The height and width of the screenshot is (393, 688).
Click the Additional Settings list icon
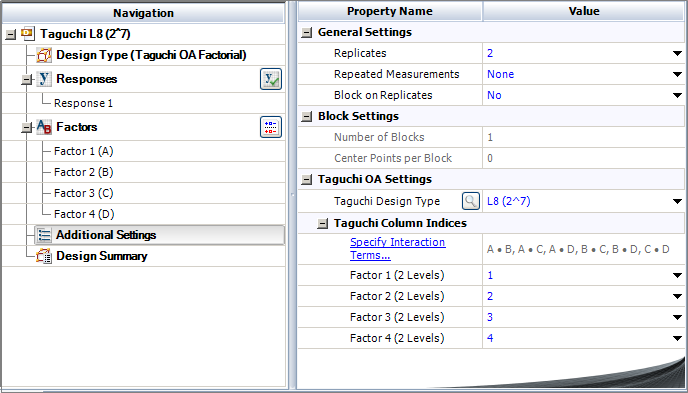(x=44, y=235)
